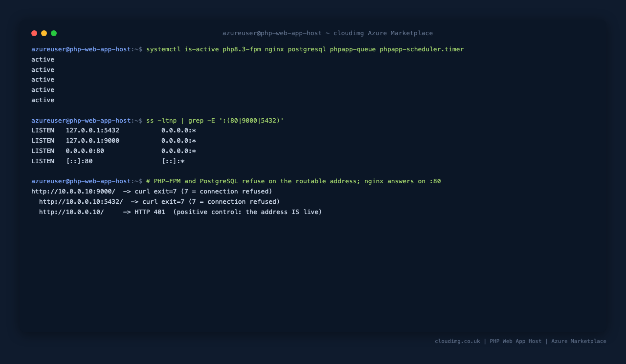
Task: Click the 'systemctl is-active php8.3-fpm nginx...' command
Action: pyautogui.click(x=305, y=49)
